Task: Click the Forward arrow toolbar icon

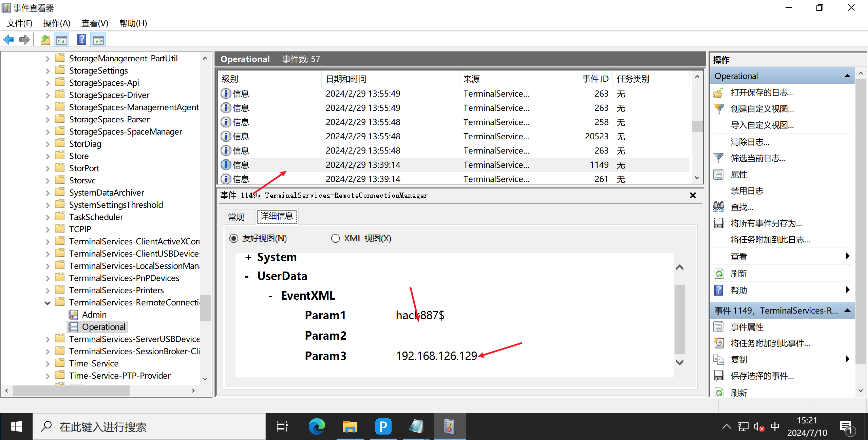Action: click(24, 40)
